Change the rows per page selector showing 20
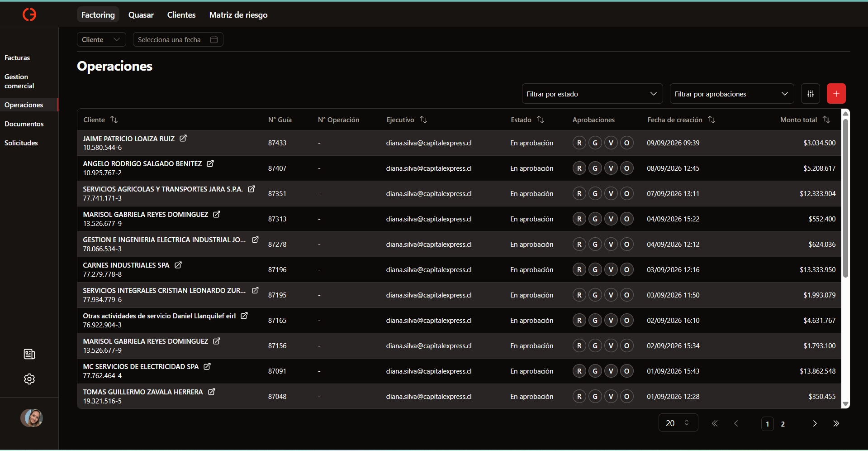Screen dimensions: 868x451 tap(678, 423)
